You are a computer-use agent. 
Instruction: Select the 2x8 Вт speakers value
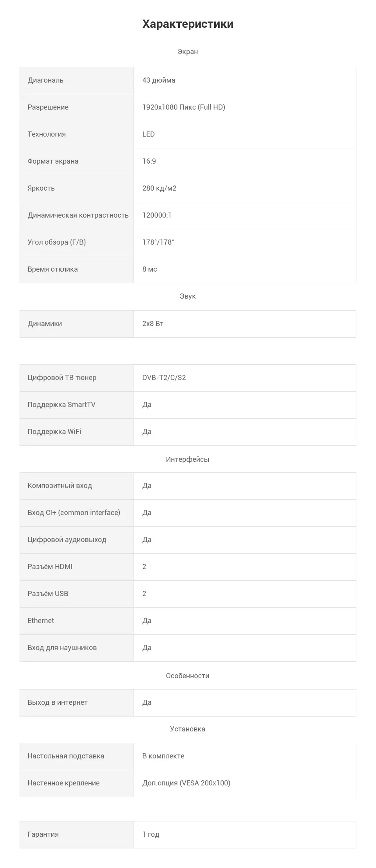[153, 324]
